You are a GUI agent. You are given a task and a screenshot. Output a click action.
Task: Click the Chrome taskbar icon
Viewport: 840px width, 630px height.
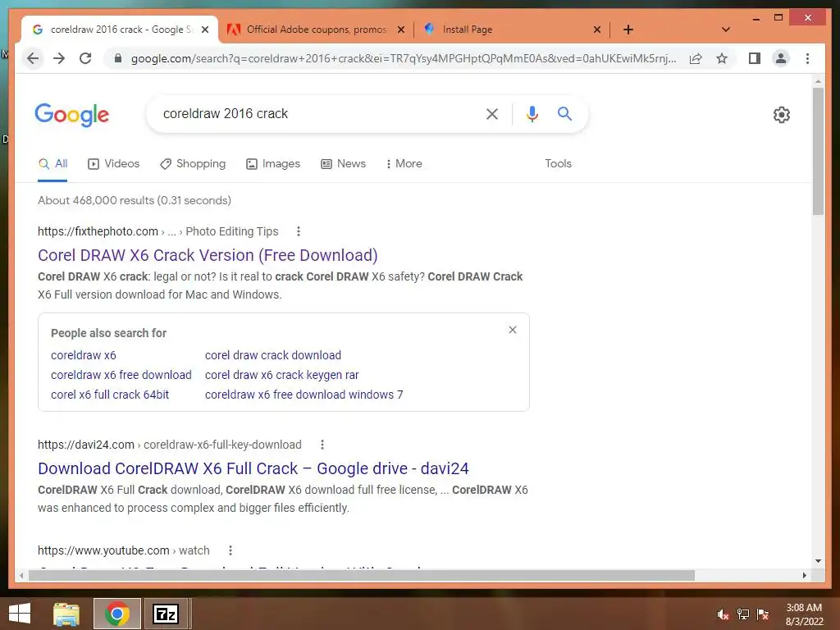click(x=116, y=614)
